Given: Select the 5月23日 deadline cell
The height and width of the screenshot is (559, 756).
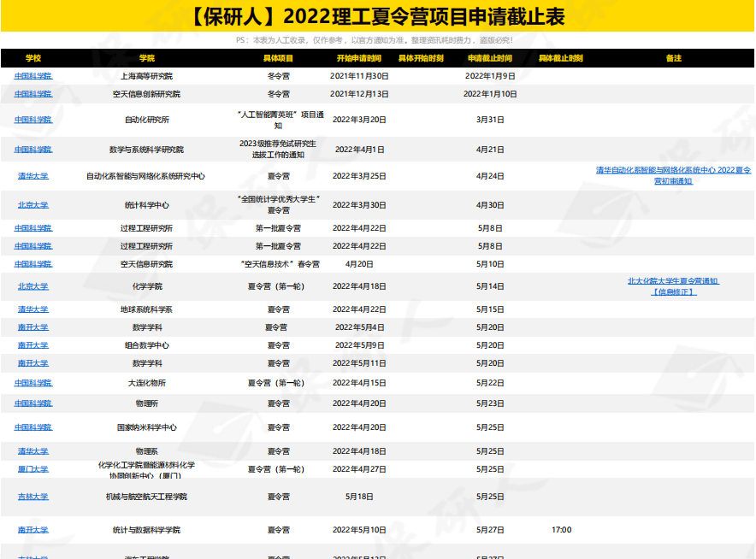Looking at the screenshot, I should pos(490,403).
